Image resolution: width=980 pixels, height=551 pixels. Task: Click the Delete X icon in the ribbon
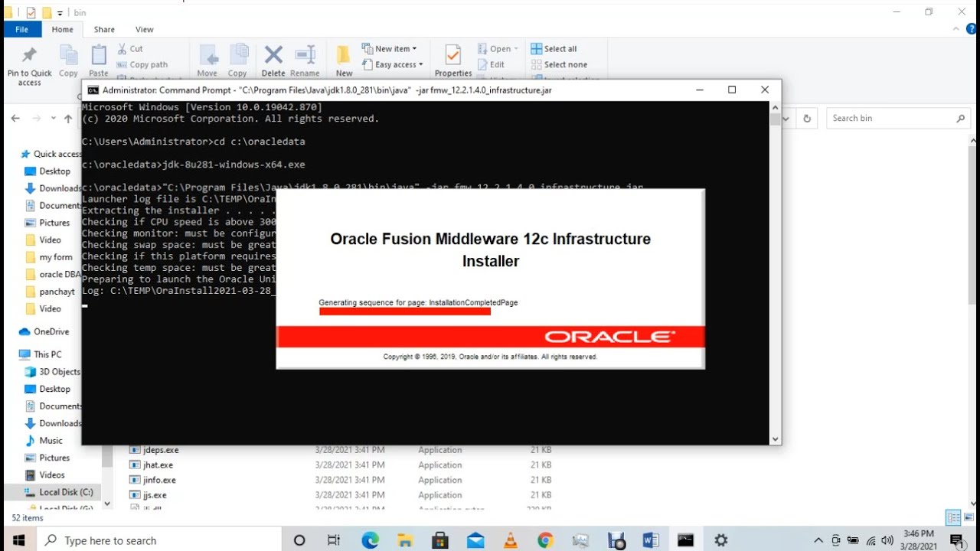(x=273, y=54)
